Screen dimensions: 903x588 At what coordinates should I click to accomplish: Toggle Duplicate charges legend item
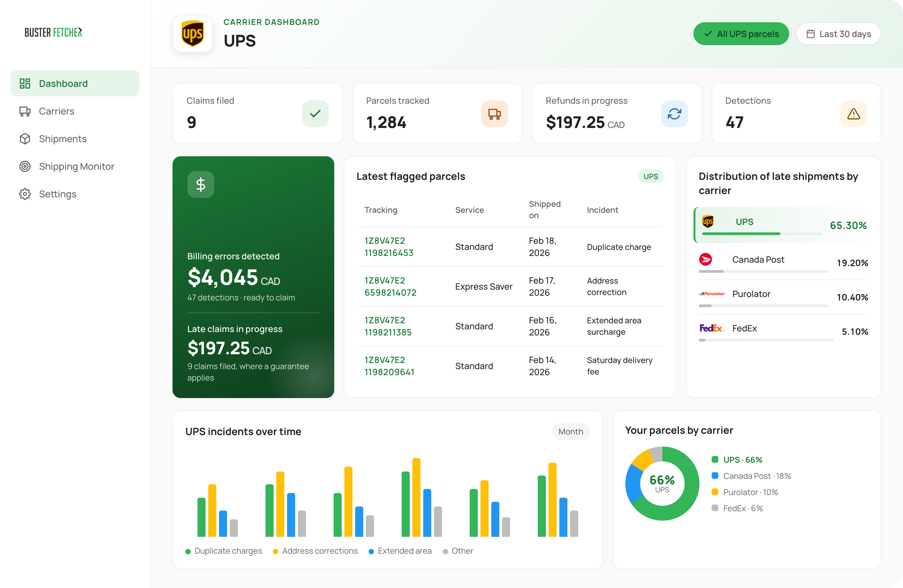[223, 551]
